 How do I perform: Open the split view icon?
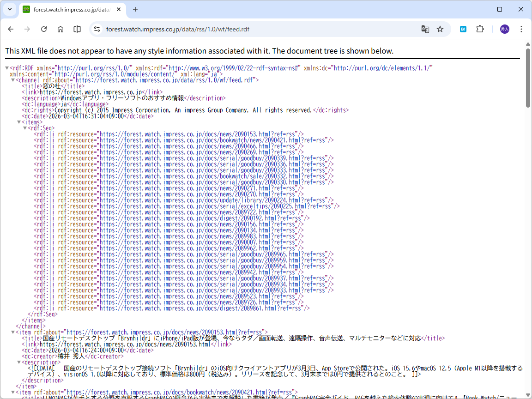[x=77, y=29]
